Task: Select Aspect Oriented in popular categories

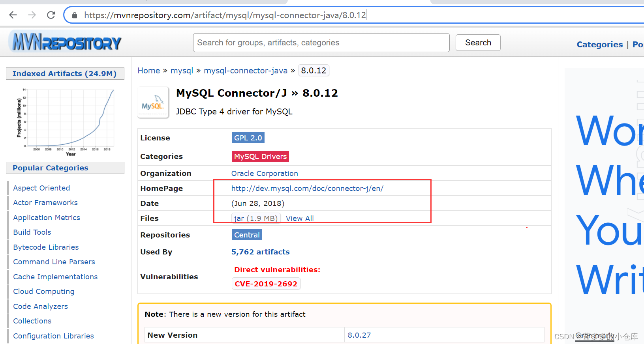Action: pos(41,188)
